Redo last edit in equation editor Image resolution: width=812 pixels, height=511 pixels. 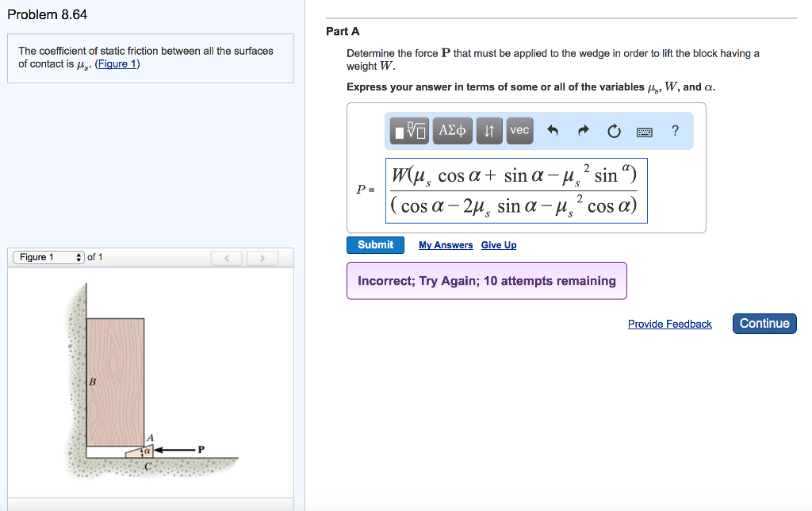[584, 131]
